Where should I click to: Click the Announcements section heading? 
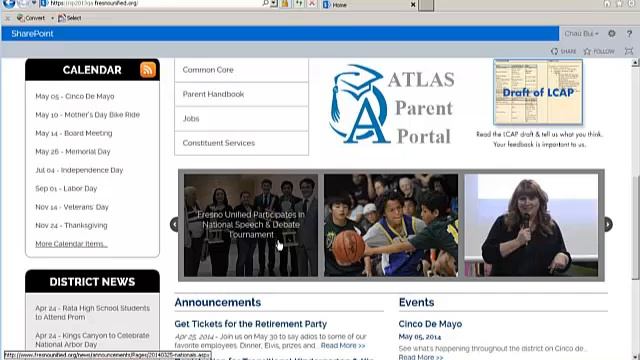(218, 302)
